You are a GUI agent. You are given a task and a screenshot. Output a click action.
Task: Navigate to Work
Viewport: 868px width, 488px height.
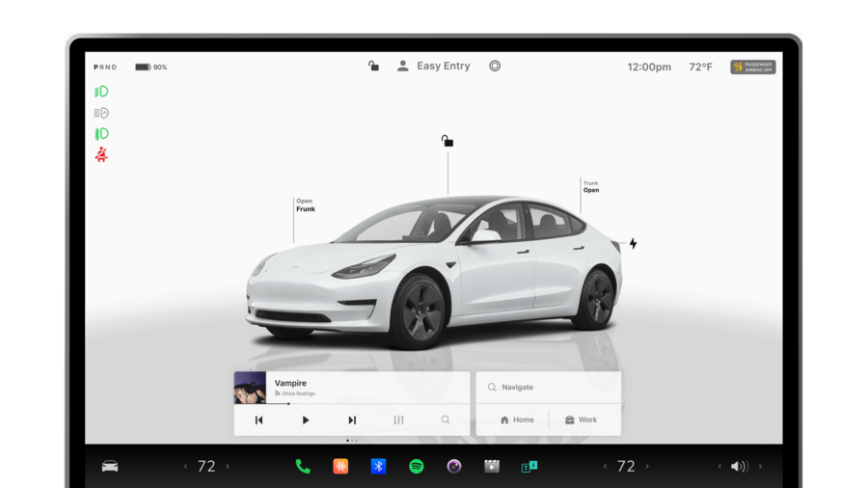click(581, 420)
